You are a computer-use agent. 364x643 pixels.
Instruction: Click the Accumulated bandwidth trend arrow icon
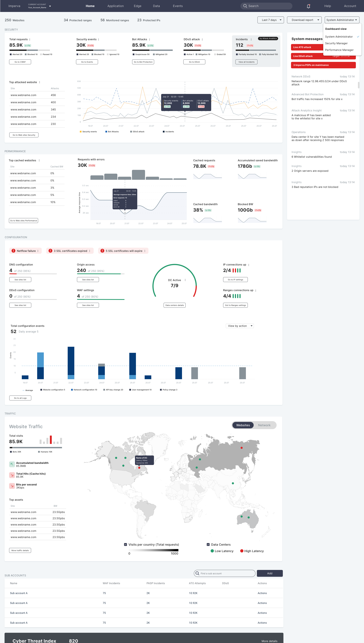point(12,464)
